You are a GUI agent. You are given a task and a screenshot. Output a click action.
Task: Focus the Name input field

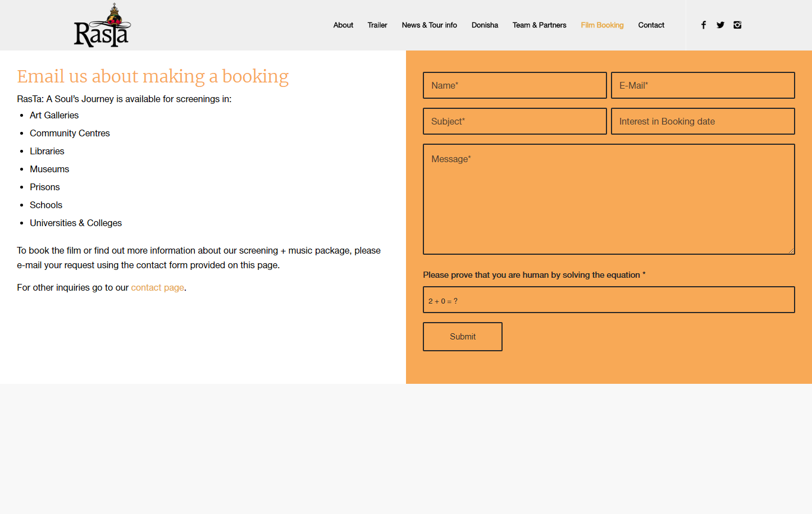point(515,85)
